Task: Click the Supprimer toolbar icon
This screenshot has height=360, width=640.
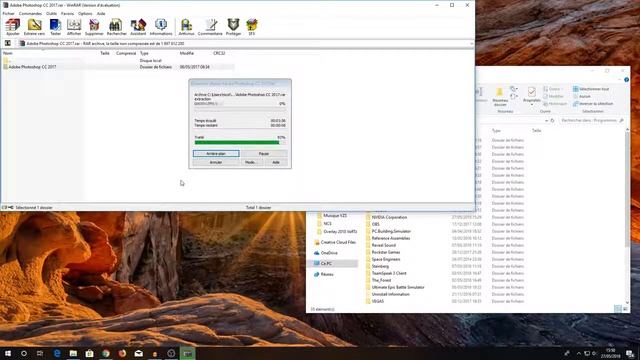Action: (x=94, y=27)
